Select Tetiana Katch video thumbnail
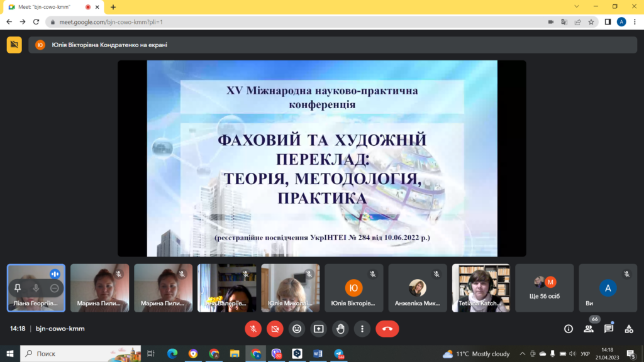Viewport: 644px width, 362px height. point(481,288)
